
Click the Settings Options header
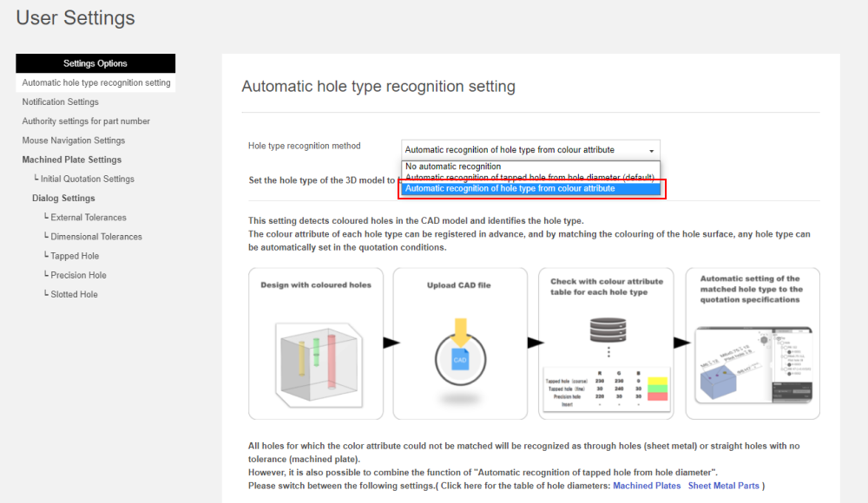95,63
